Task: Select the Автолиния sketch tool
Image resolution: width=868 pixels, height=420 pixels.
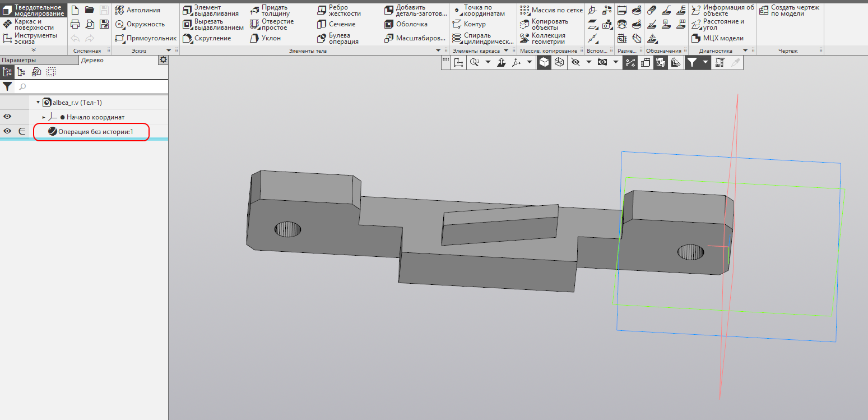Action: 138,10
